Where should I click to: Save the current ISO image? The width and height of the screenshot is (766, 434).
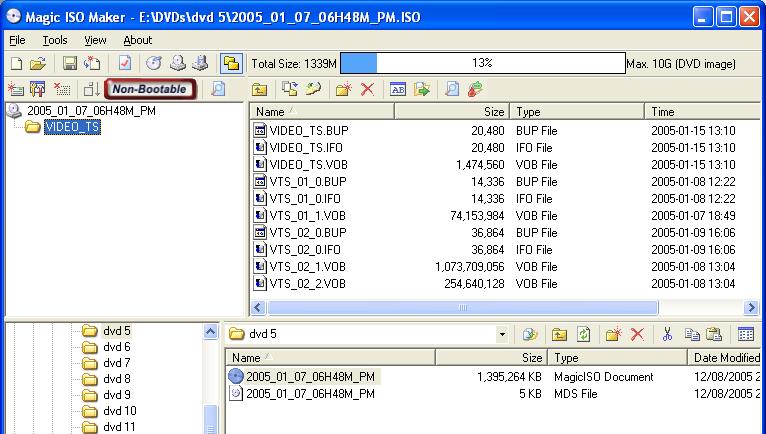[70, 64]
